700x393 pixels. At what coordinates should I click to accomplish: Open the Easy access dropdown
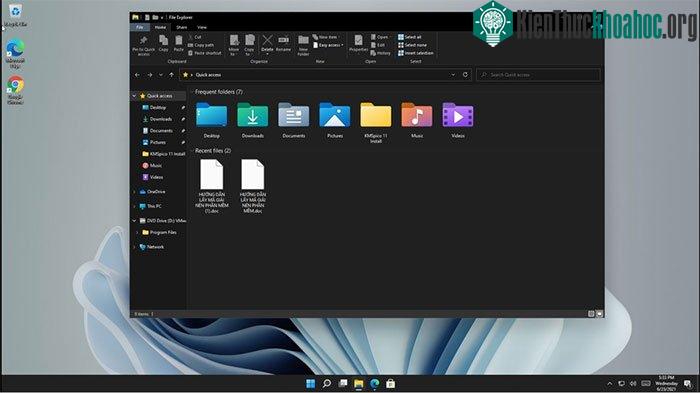328,45
